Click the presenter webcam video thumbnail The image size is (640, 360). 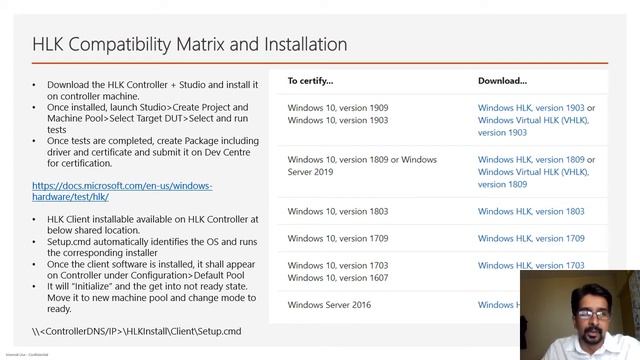[x=580, y=315]
